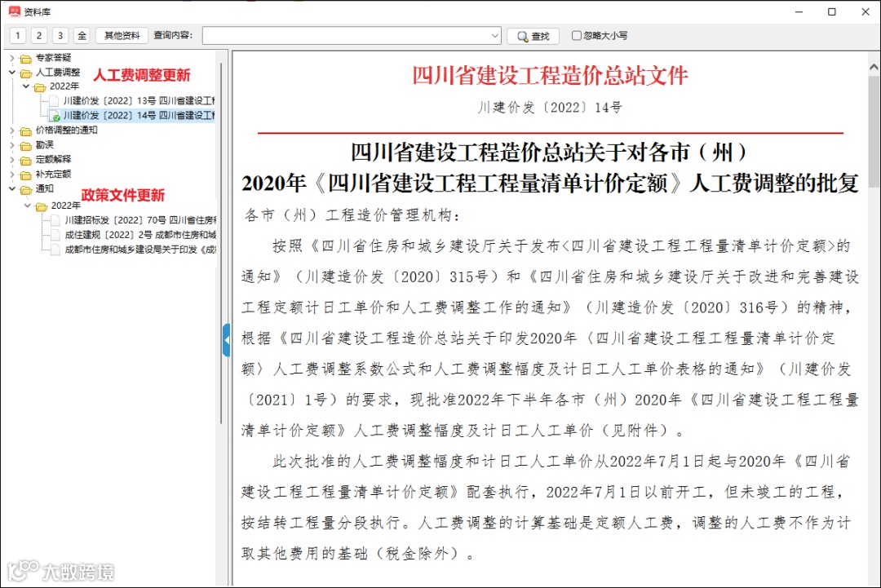Viewport: 881px width, 588px height.
Task: Expand the 补充定额 folder arrow
Action: point(11,174)
